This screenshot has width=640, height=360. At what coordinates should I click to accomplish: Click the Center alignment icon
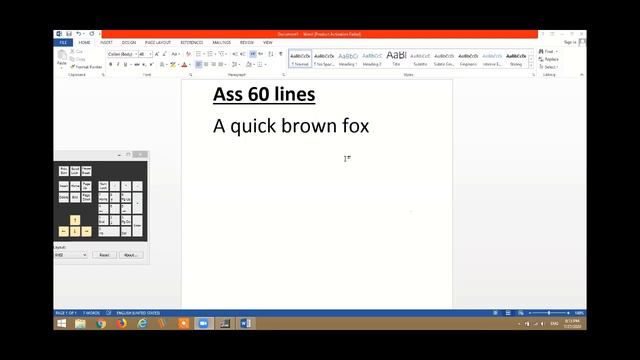click(206, 64)
